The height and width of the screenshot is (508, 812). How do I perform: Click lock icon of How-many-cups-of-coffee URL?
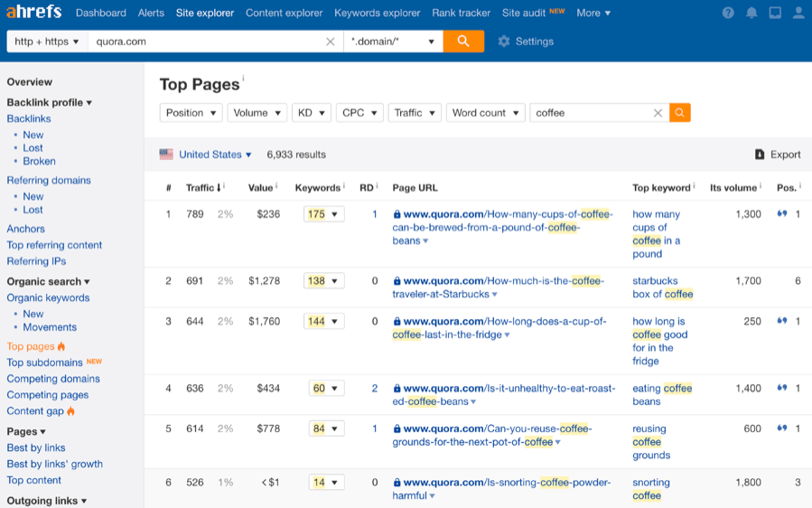click(x=397, y=214)
